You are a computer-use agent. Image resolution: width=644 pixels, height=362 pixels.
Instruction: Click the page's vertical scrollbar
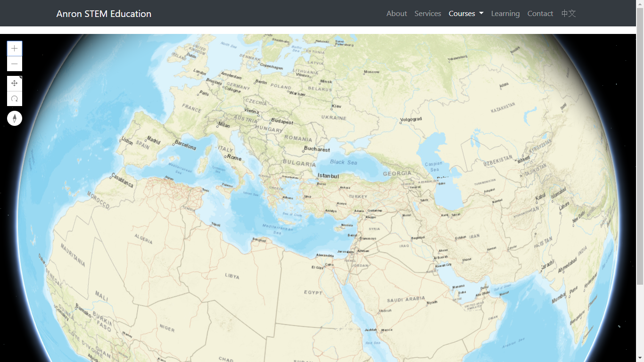pyautogui.click(x=640, y=141)
